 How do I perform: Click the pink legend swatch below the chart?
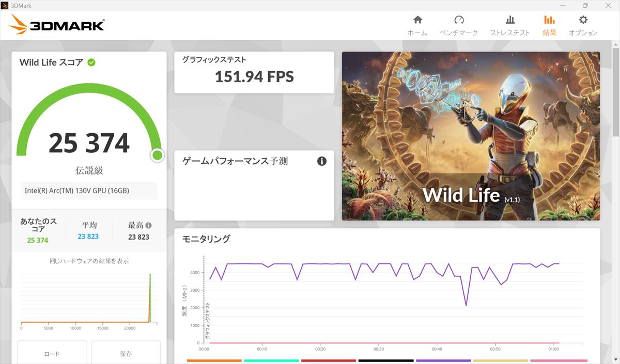[559, 360]
